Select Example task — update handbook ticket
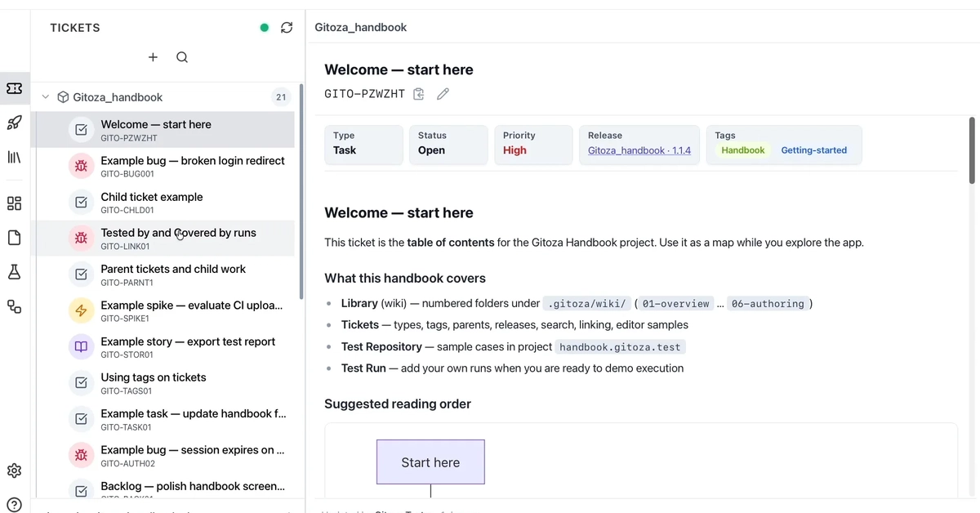 pos(163,419)
